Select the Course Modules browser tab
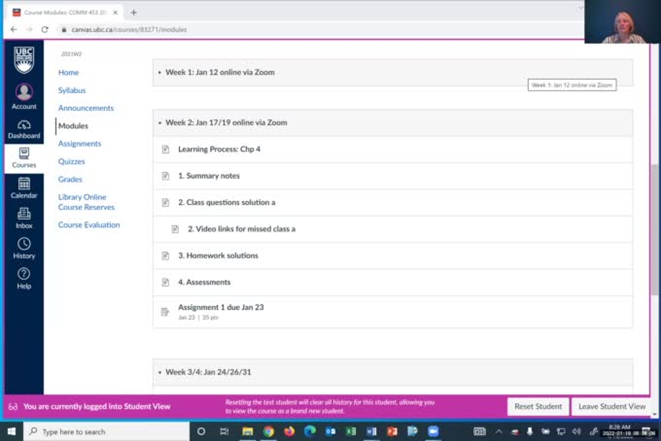661x441 pixels. pyautogui.click(x=64, y=12)
